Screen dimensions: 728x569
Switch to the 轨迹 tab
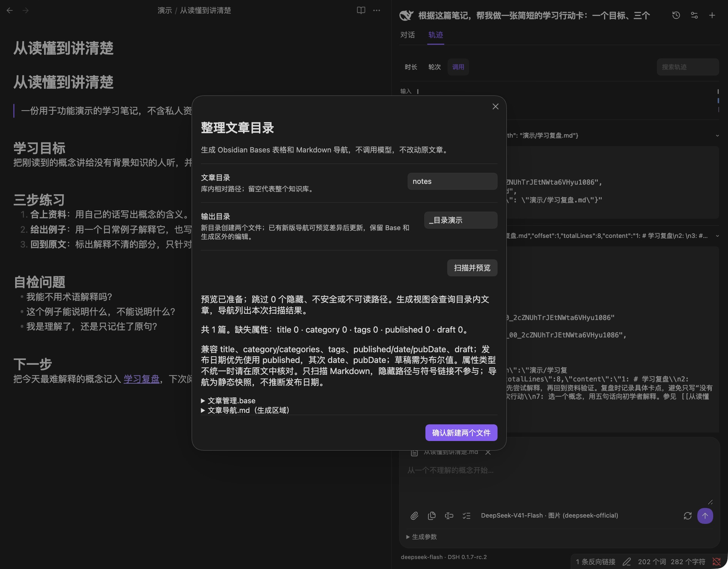436,35
